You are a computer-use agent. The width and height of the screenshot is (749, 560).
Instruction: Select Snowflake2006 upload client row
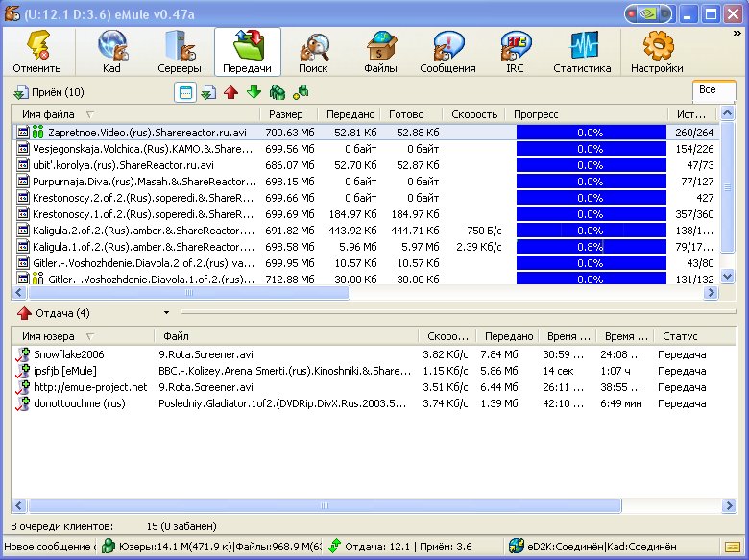374,354
